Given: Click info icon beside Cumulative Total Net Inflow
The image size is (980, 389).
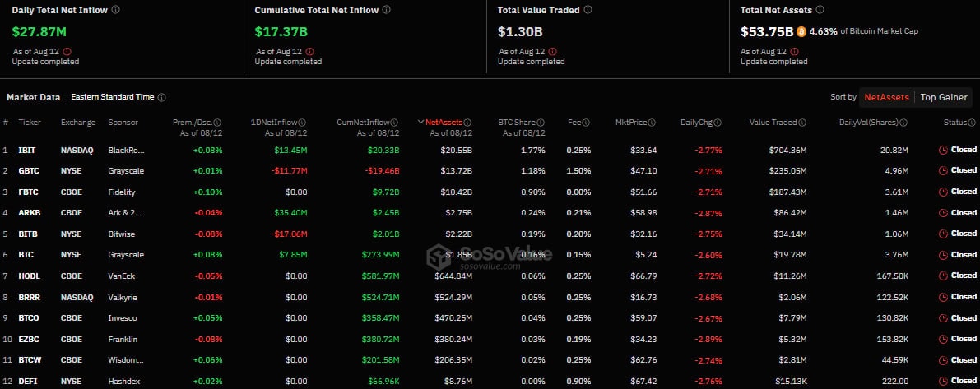Looking at the screenshot, I should coord(386,10).
